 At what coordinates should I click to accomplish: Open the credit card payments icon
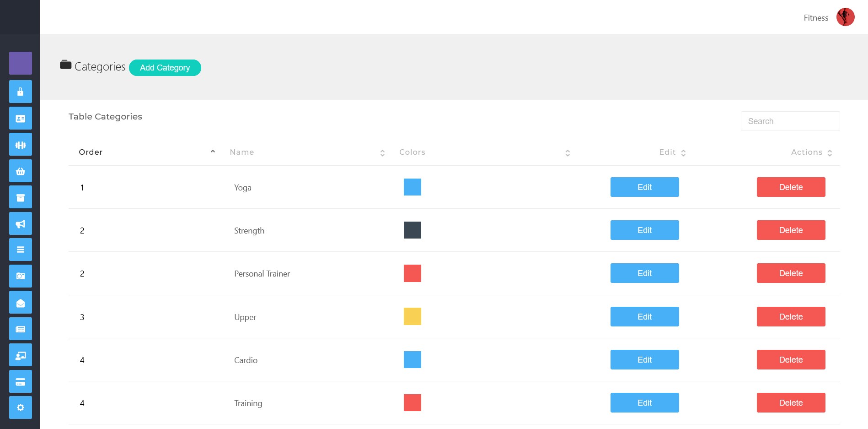pos(20,381)
